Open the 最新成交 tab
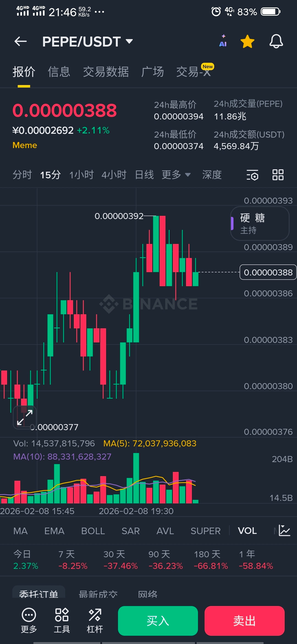297x644 pixels. 98,594
